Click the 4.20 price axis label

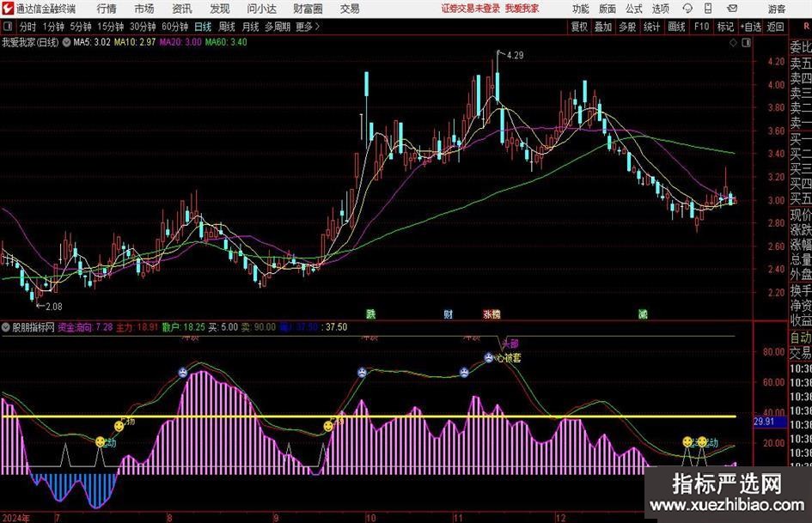[776, 62]
